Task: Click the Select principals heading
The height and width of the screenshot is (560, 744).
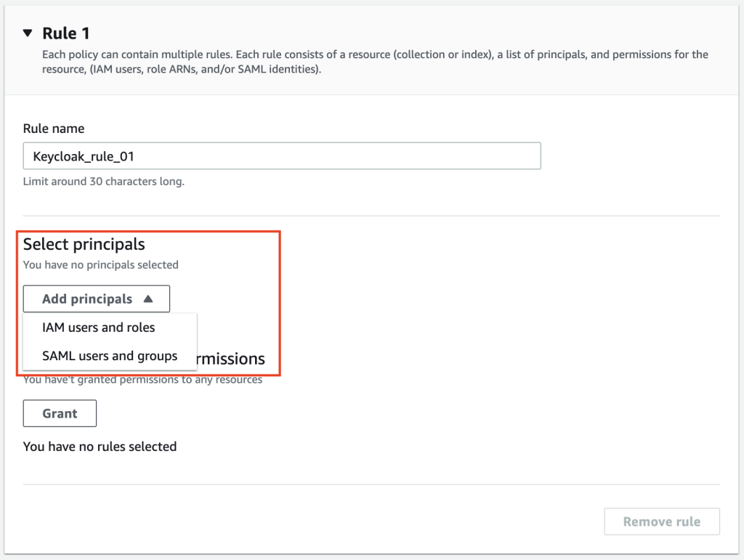Action: [x=84, y=244]
